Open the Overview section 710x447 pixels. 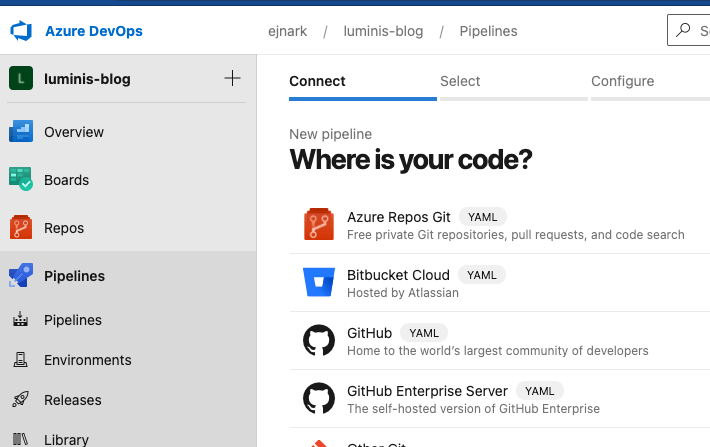pyautogui.click(x=74, y=132)
